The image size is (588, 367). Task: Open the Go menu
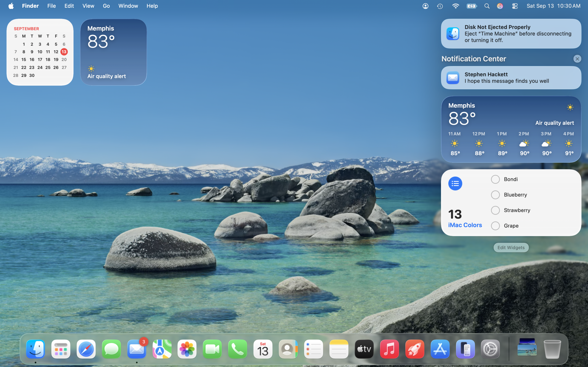click(106, 6)
